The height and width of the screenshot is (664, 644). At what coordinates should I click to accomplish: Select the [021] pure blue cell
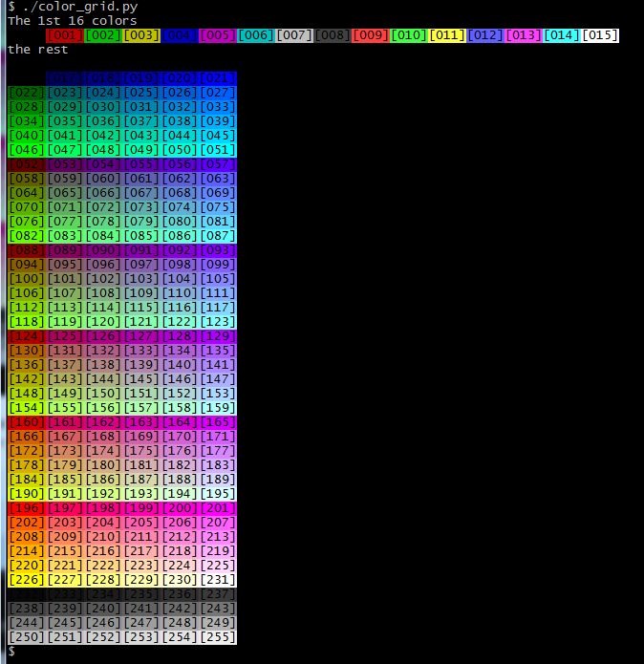coord(218,78)
